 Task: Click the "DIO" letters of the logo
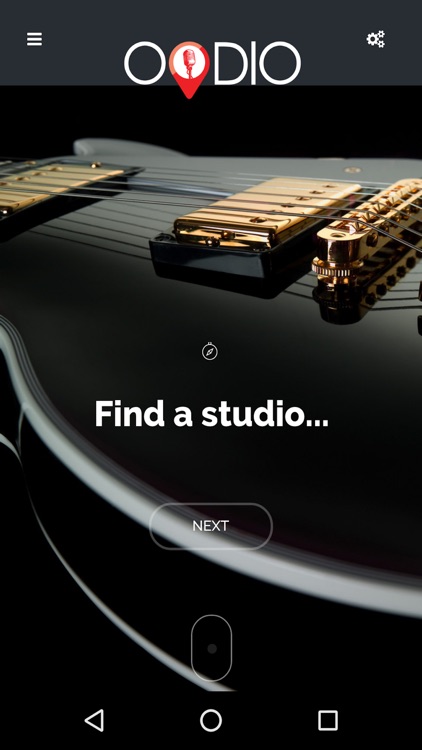257,64
